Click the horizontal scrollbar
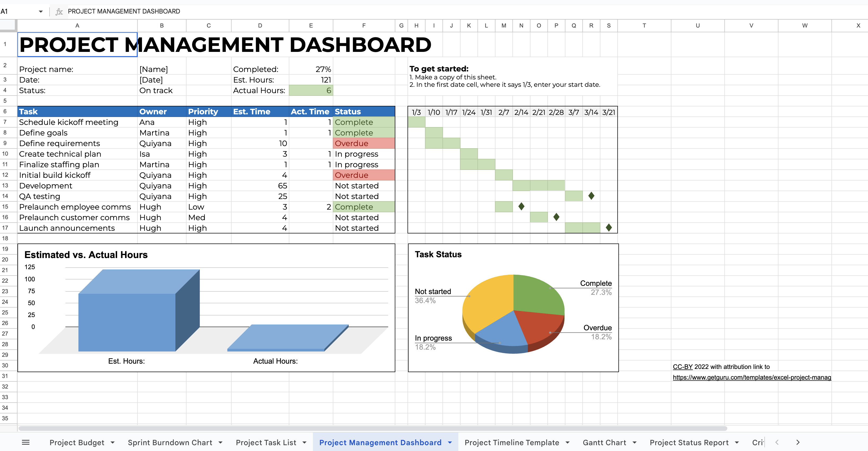Screen dimensions: 868x451 (x=372, y=429)
